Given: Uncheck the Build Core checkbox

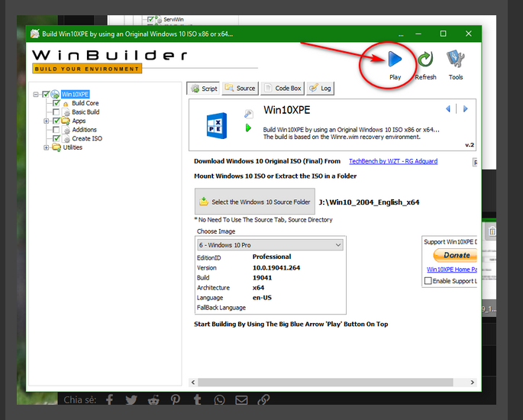Looking at the screenshot, I should tap(56, 103).
